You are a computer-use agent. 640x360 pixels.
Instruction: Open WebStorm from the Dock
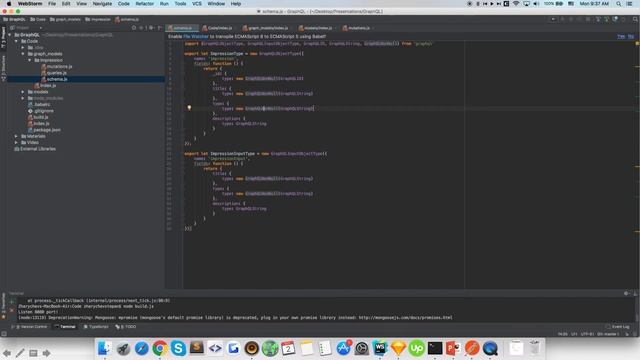tap(380, 348)
